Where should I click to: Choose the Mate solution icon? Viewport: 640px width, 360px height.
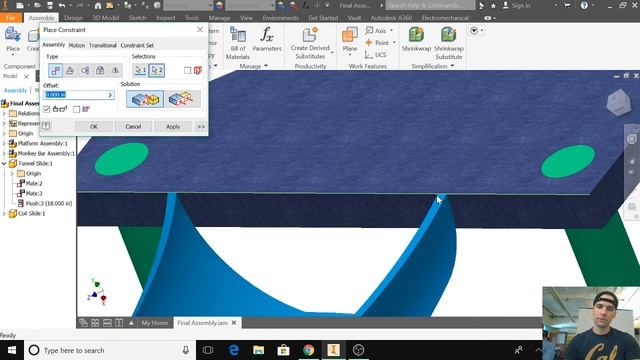click(x=145, y=99)
